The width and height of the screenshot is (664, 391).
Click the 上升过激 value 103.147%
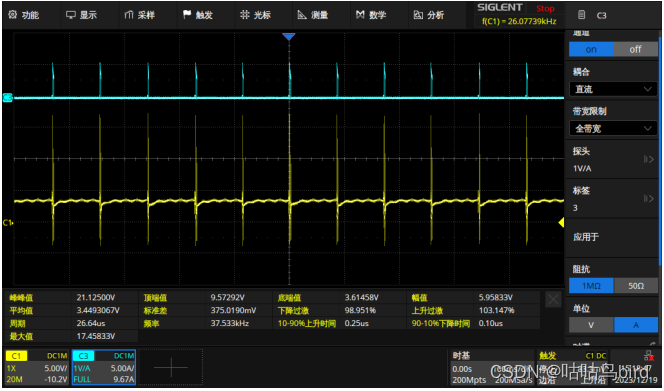click(x=496, y=311)
